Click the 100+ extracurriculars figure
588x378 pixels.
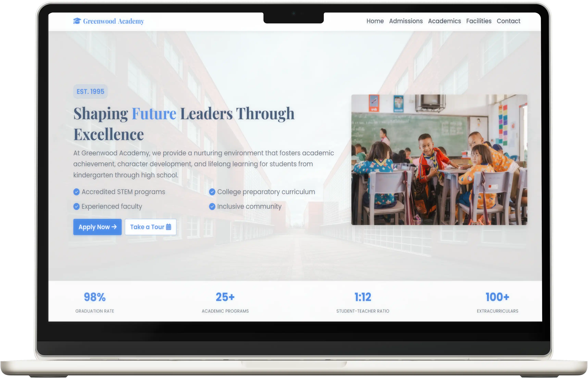(x=497, y=297)
